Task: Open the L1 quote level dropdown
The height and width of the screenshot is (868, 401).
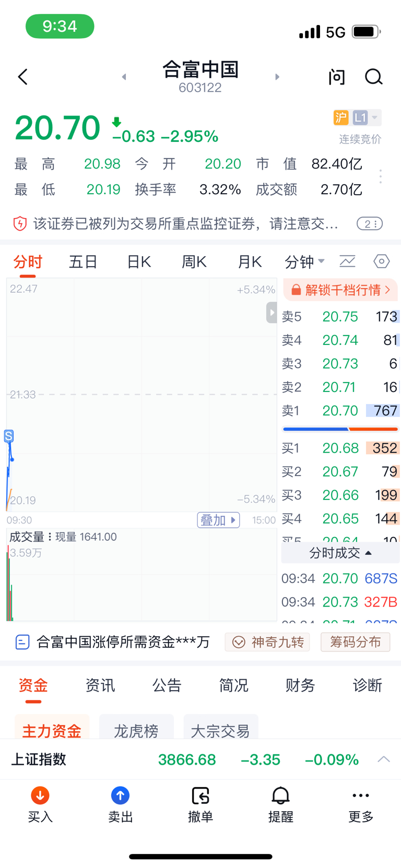Action: (x=367, y=117)
